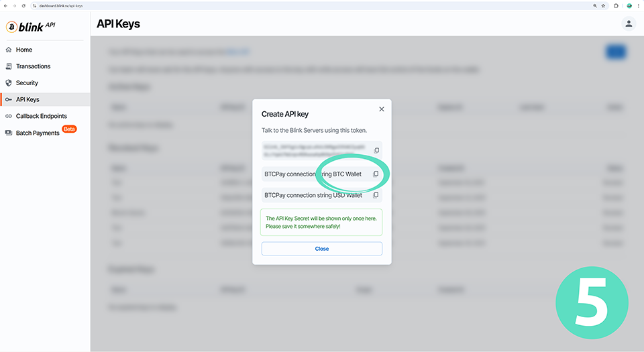
Task: Close the Create API key dialog with X
Action: pyautogui.click(x=382, y=109)
